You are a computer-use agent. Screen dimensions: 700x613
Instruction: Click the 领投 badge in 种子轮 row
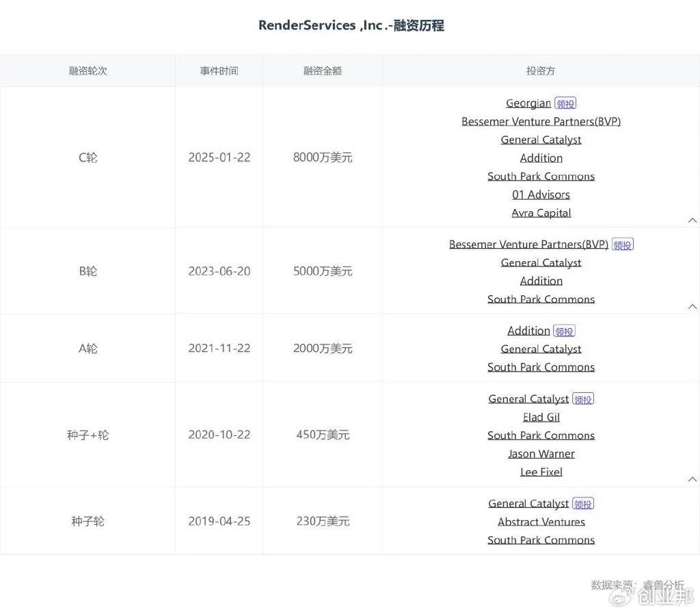(x=583, y=504)
